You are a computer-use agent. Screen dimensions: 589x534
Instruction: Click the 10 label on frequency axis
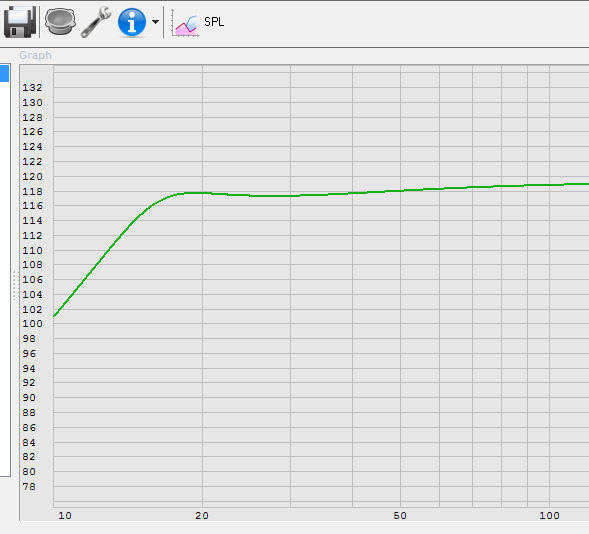click(65, 516)
